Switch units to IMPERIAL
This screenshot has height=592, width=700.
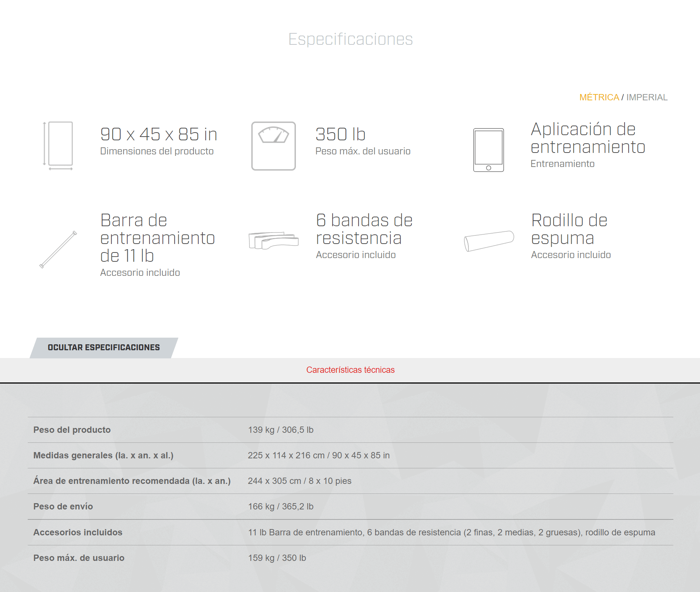tap(647, 97)
